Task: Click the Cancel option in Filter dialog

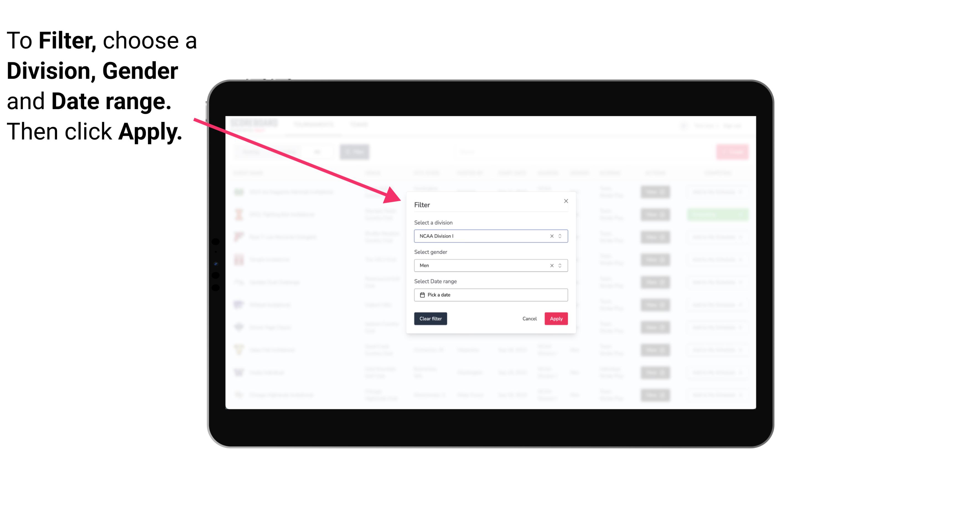Action: 529,319
